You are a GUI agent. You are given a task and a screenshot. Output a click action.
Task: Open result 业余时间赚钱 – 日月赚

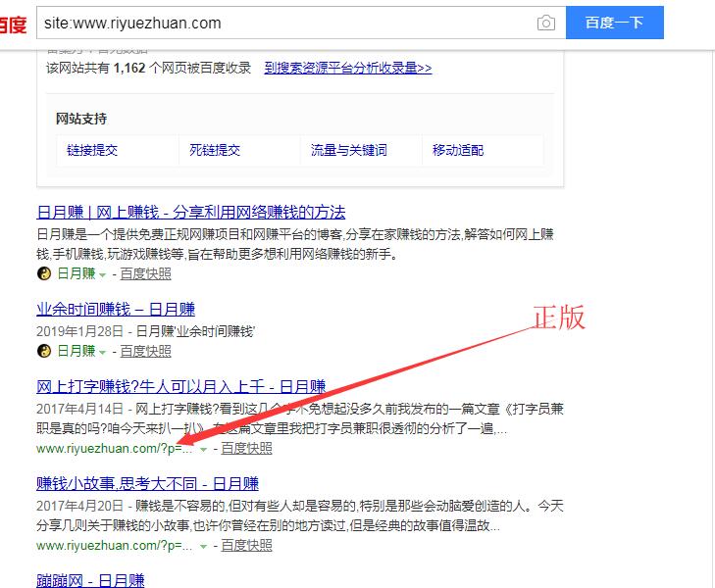click(x=116, y=310)
